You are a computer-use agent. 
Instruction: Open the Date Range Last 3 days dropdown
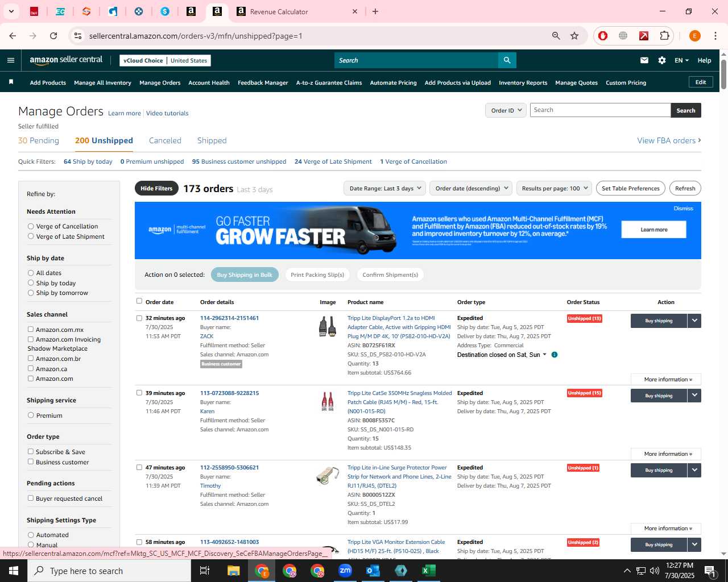[384, 189]
